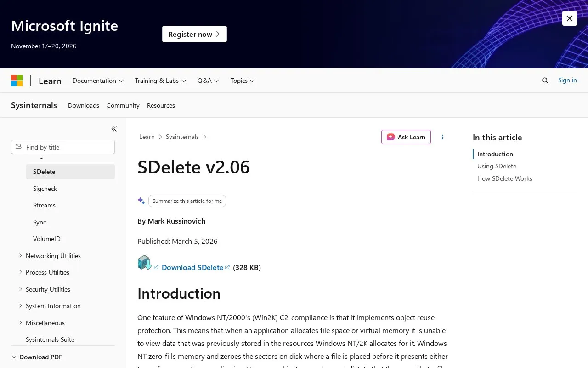Click the Microsoft logo
Image resolution: width=588 pixels, height=368 pixels.
click(x=17, y=80)
